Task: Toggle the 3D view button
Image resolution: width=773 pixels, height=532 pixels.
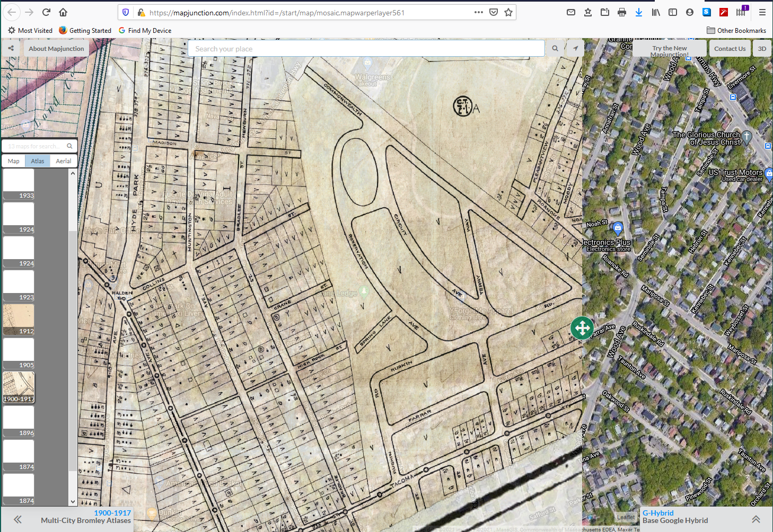Action: pyautogui.click(x=762, y=48)
